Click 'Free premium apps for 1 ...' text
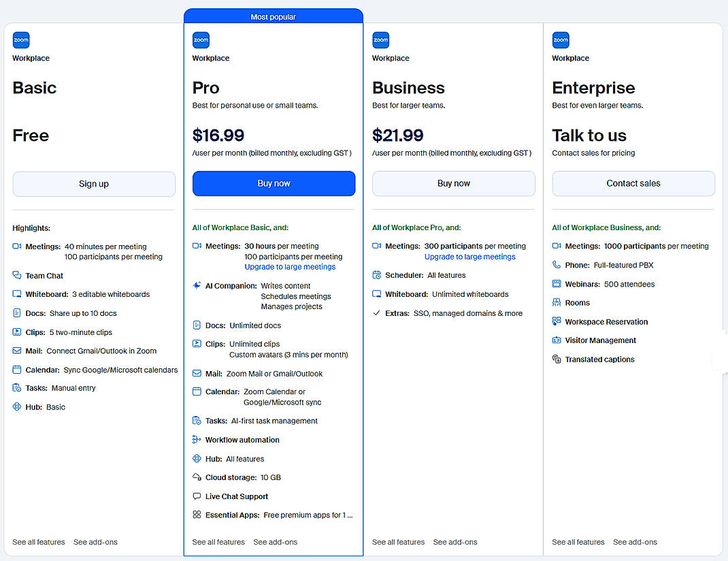 pos(308,515)
